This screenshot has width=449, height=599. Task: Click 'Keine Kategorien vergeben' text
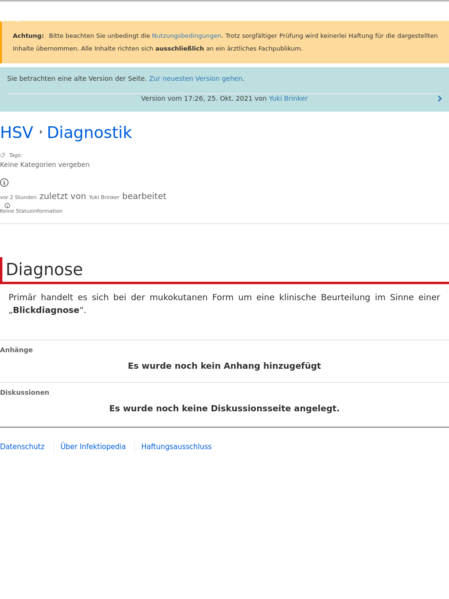(45, 165)
